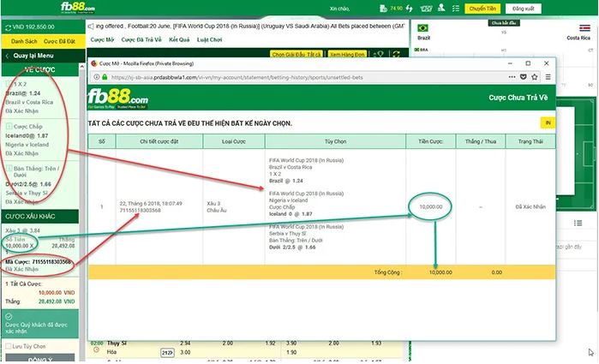The height and width of the screenshot is (364, 599).
Task: Click the refresh odds icon in dark toolbar
Action: 396,54
